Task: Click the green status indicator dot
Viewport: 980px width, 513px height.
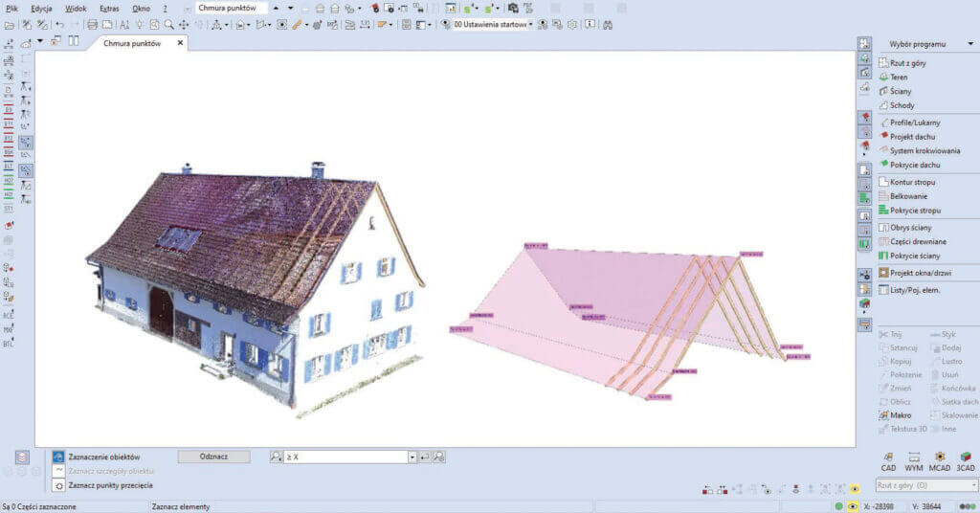Action: click(838, 506)
